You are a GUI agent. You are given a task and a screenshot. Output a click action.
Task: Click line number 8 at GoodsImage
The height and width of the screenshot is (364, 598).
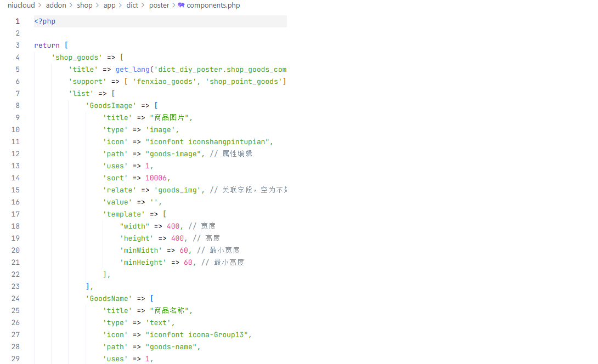pos(18,106)
